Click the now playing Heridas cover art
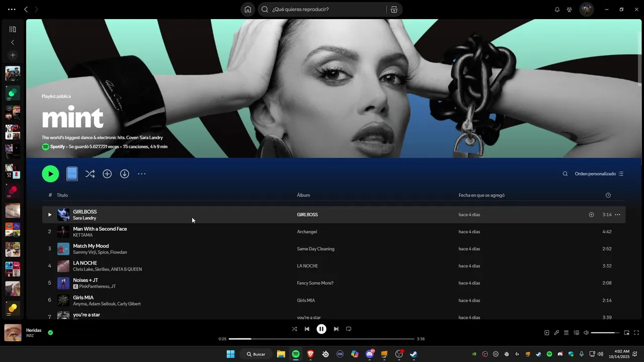The image size is (644, 362). (13, 332)
